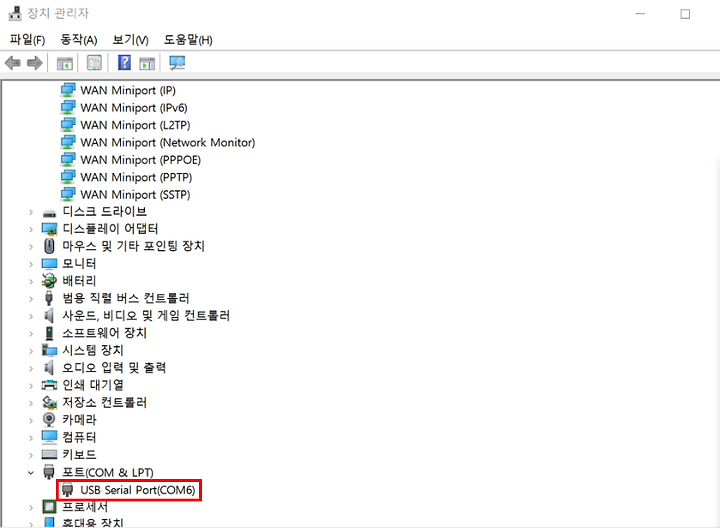Open the 보기(V) menu
This screenshot has width=720, height=528.
click(x=131, y=40)
